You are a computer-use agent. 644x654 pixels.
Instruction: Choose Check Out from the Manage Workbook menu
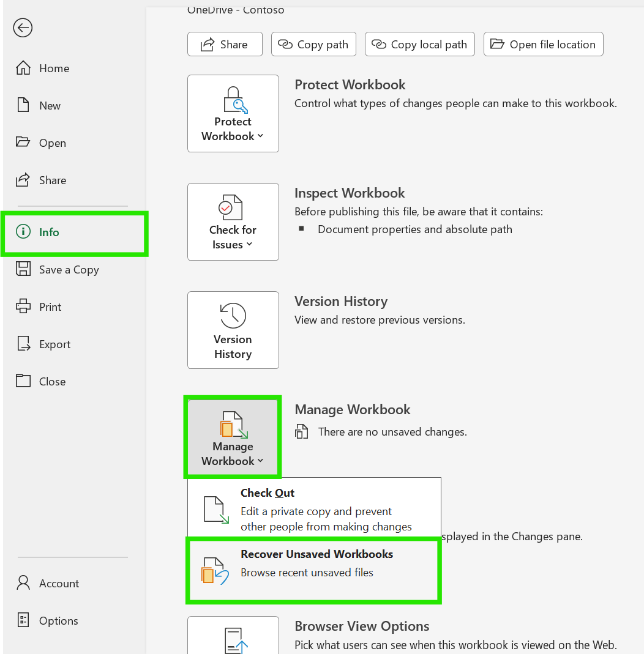(x=314, y=508)
